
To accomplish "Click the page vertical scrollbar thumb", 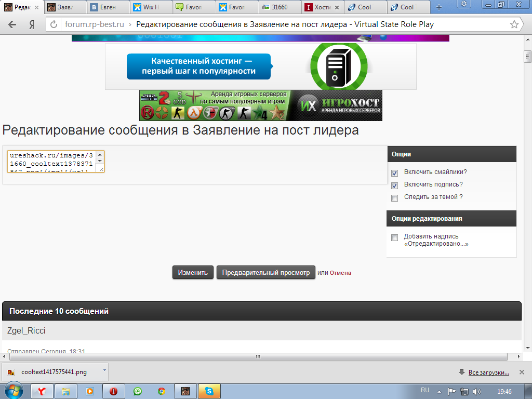I will pyautogui.click(x=527, y=57).
